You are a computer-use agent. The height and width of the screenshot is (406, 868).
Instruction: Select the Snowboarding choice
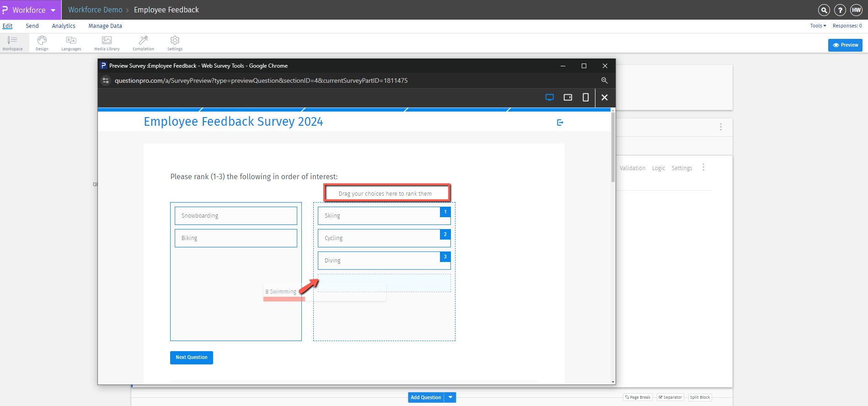tap(236, 216)
